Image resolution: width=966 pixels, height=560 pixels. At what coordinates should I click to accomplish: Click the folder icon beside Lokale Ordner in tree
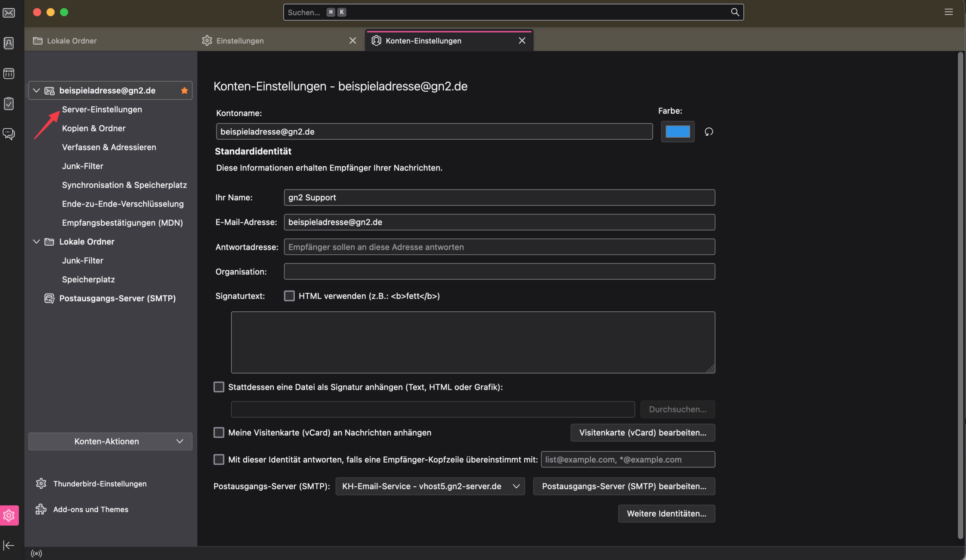[49, 242]
